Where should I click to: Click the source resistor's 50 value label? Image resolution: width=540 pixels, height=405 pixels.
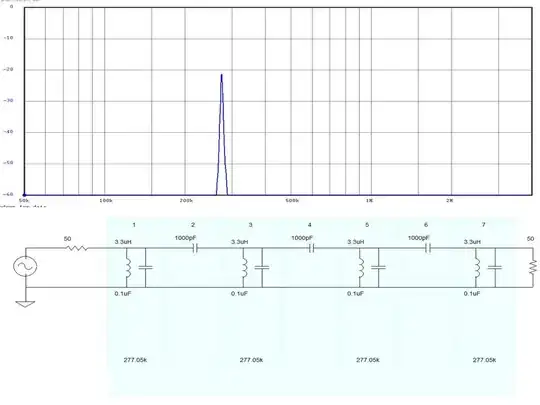pos(68,239)
